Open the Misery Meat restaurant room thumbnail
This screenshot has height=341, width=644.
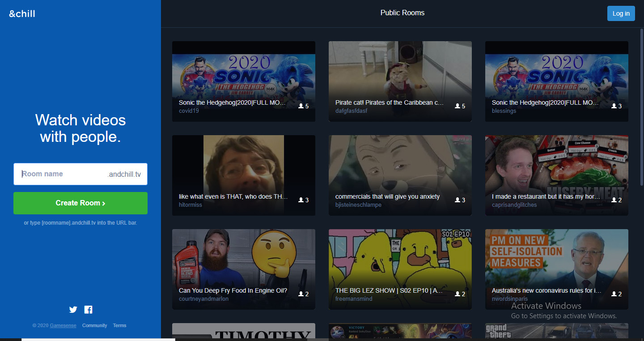pos(557,175)
